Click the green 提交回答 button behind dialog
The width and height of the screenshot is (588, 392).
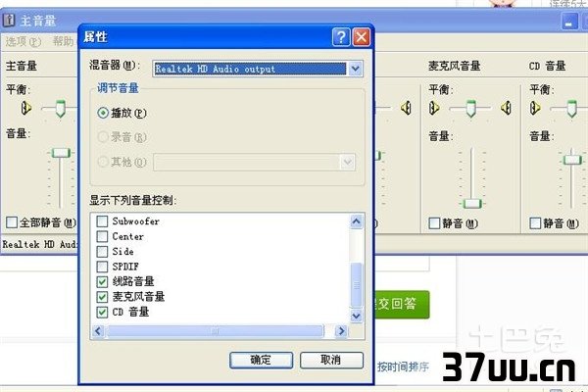pyautogui.click(x=402, y=304)
